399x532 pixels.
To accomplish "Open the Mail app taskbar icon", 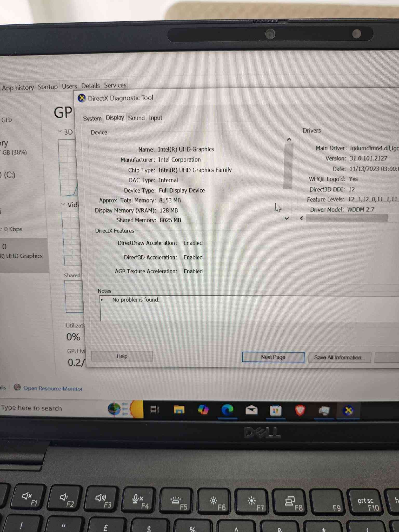I will coord(251,410).
